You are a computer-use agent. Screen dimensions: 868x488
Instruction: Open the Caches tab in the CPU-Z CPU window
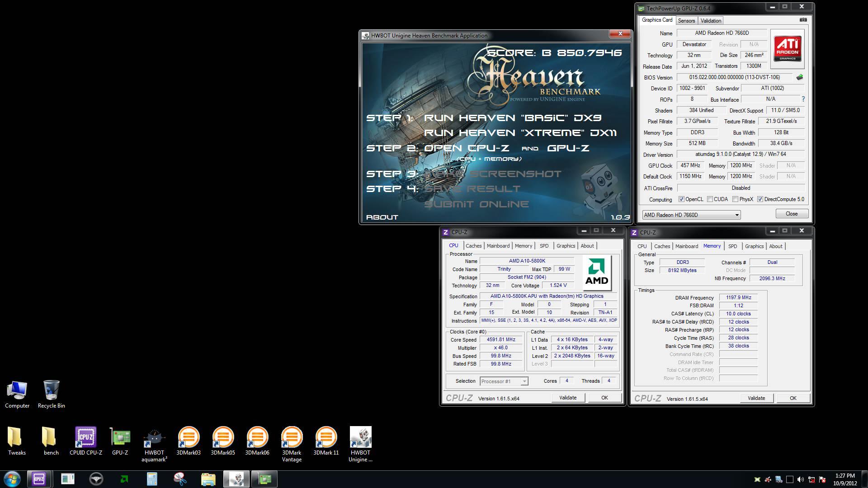click(x=473, y=246)
